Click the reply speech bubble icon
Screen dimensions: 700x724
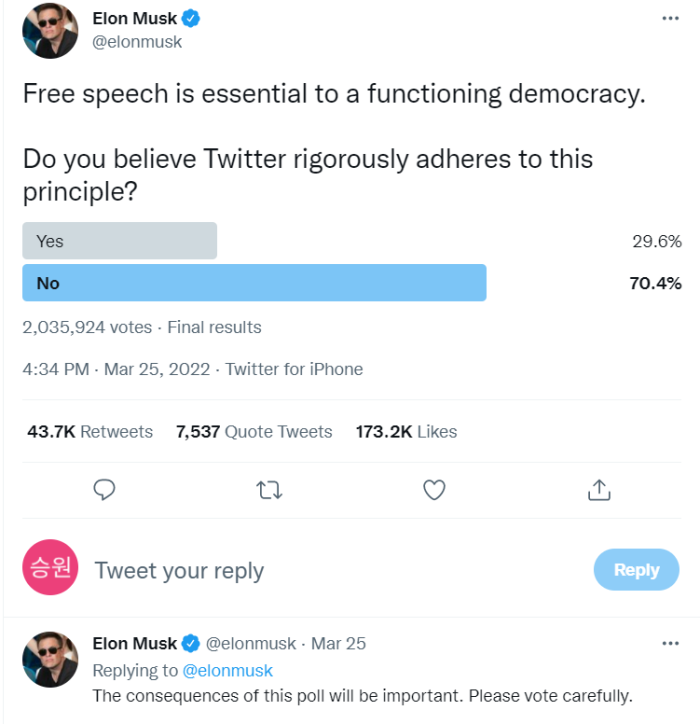[104, 490]
